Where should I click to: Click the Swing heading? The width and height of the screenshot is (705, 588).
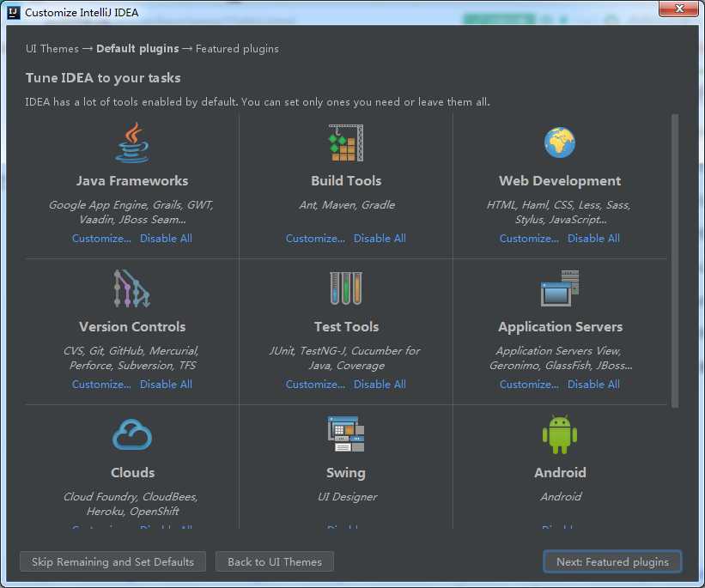[x=346, y=473]
